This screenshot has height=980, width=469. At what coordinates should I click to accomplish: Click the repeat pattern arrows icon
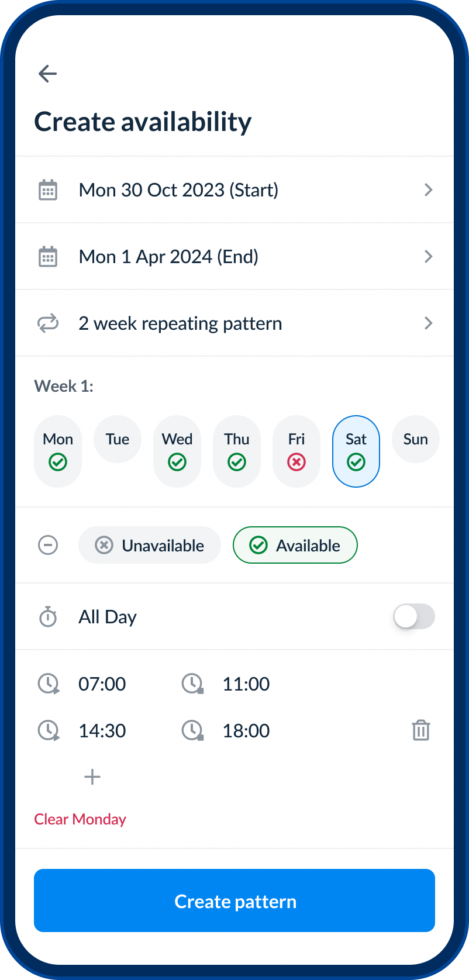[x=48, y=323]
